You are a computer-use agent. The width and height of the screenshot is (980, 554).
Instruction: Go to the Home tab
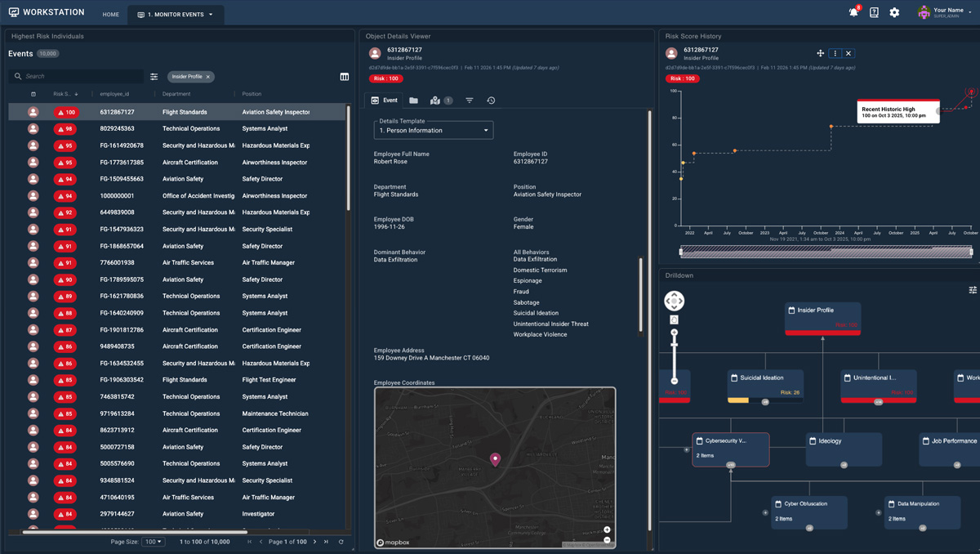[111, 15]
